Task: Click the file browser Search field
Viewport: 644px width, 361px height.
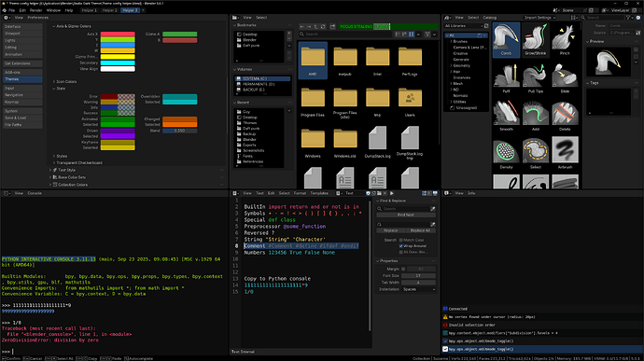Action: coord(345,35)
